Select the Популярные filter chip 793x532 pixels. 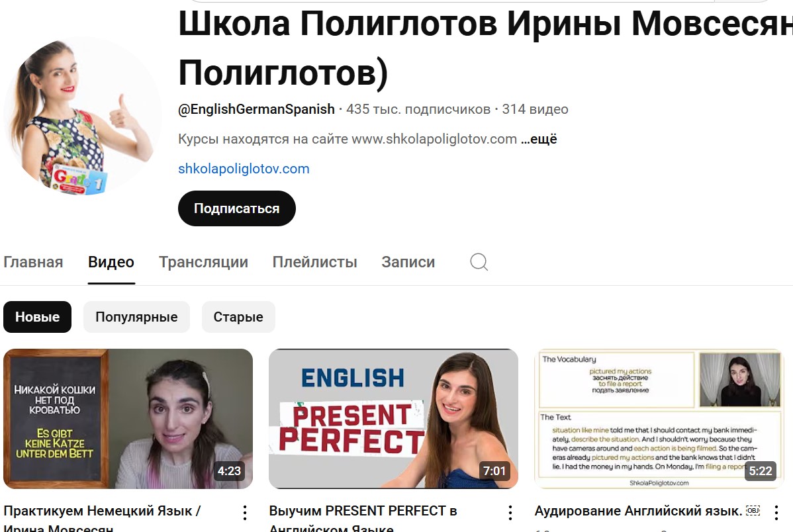click(x=136, y=317)
